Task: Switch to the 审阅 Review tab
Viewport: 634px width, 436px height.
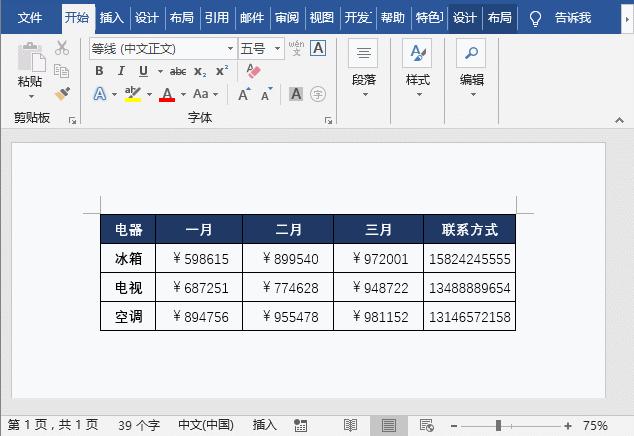Action: [x=287, y=17]
